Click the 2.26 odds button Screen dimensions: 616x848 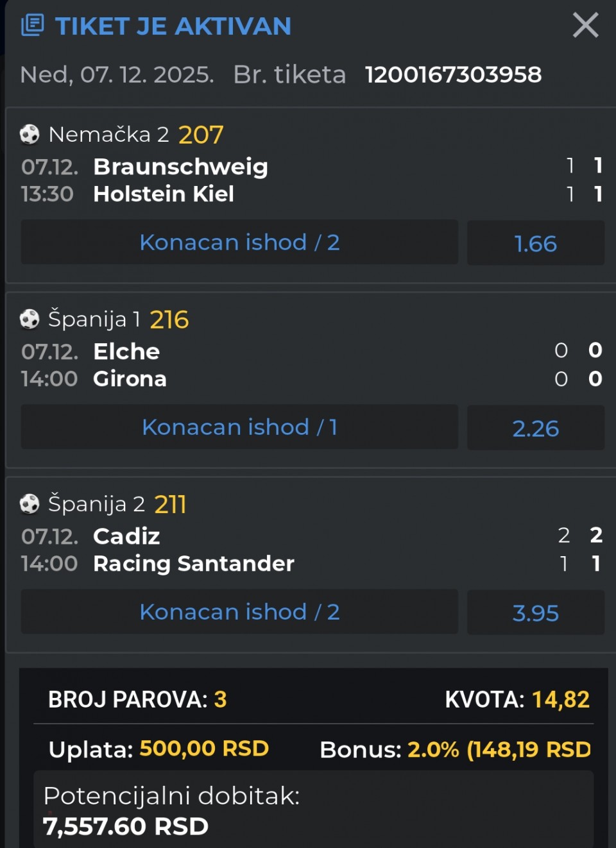(x=535, y=428)
